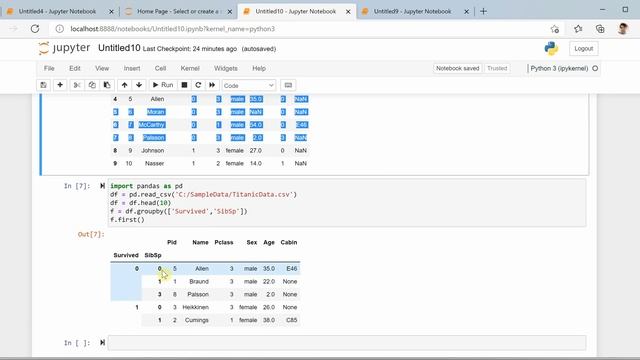Click run-cell icon beside empty cell

[102, 342]
